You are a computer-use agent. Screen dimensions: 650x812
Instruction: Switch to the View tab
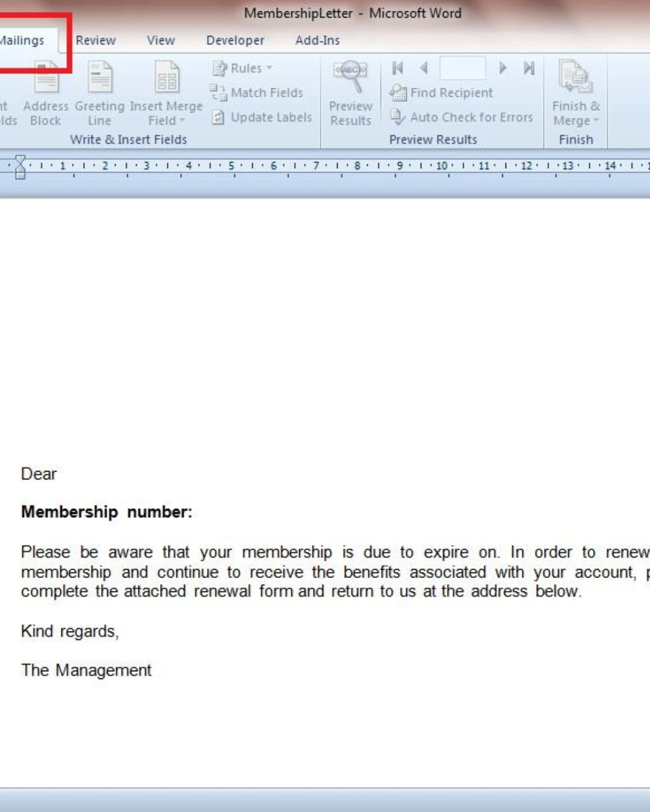click(161, 40)
